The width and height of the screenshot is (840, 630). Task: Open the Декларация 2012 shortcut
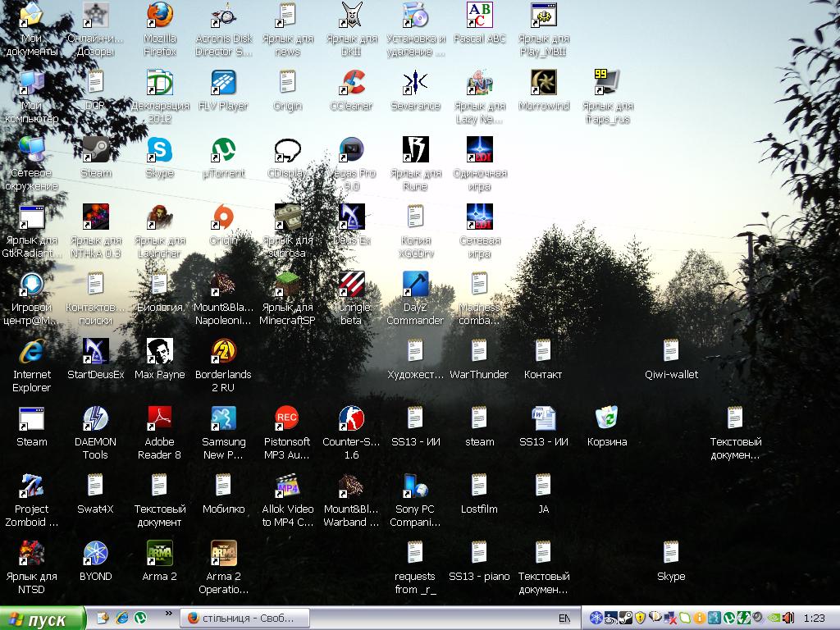[x=160, y=97]
